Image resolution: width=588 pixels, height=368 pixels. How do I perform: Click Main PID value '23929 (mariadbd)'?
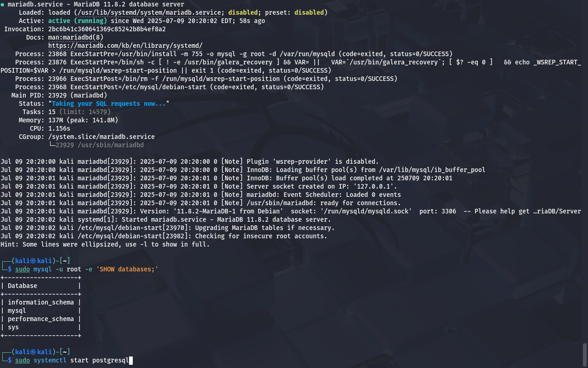(x=78, y=95)
